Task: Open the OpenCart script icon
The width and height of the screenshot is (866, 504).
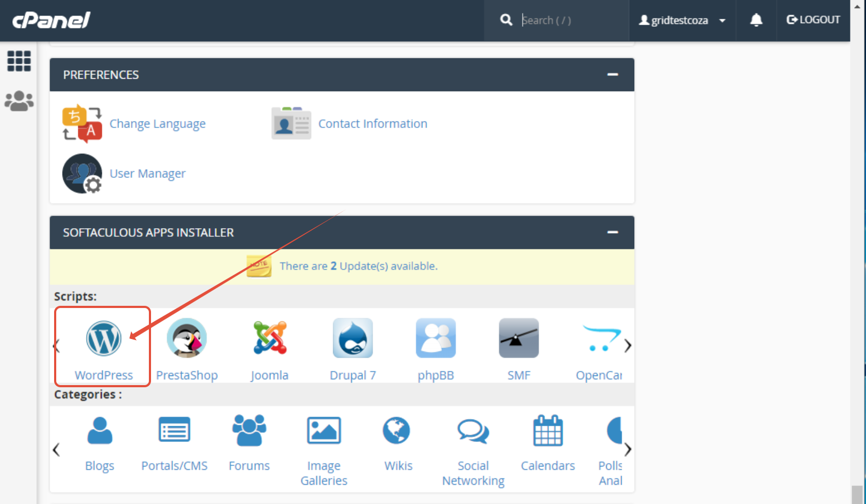Action: 601,338
